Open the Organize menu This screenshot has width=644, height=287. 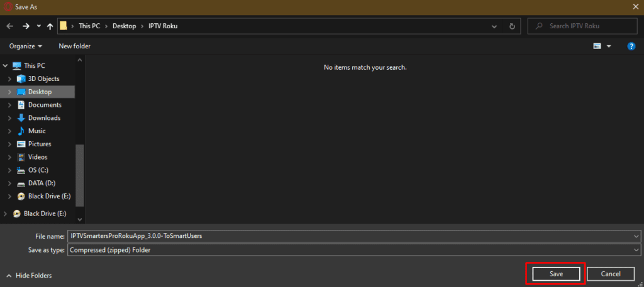point(26,46)
